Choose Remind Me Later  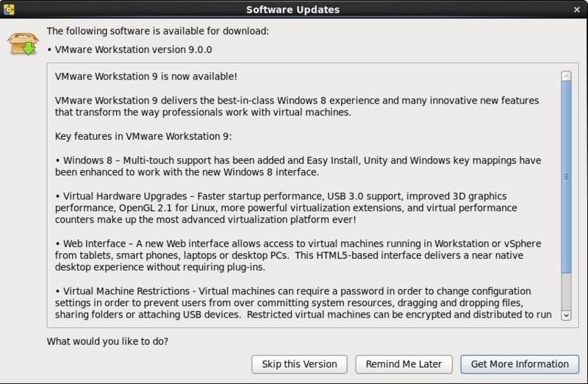click(x=404, y=364)
